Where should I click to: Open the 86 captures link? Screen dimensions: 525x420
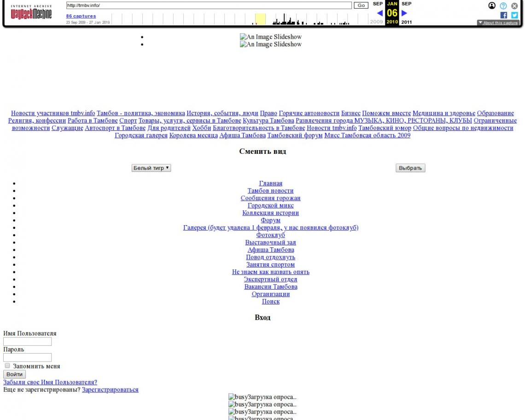coord(81,16)
